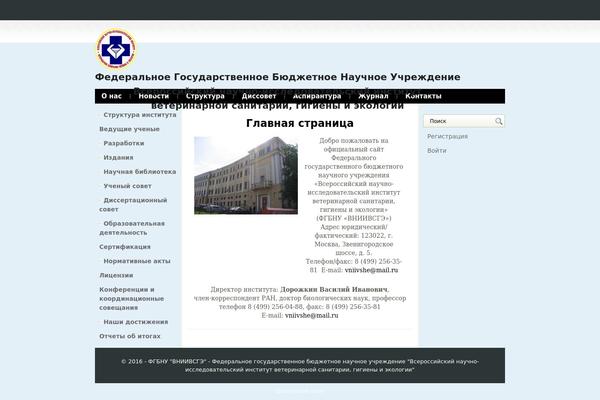The image size is (600, 400).
Task: Open 'Ведущие ученые' sidebar link
Action: click(x=129, y=129)
